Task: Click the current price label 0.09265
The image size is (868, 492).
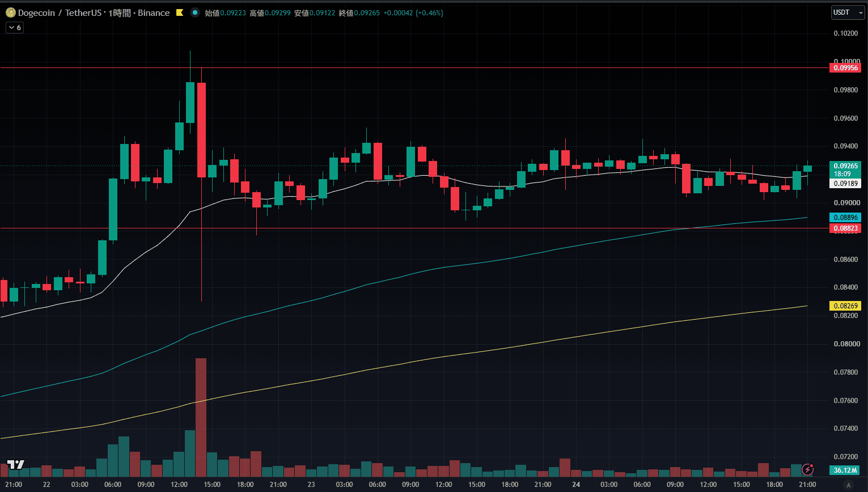Action: tap(845, 166)
